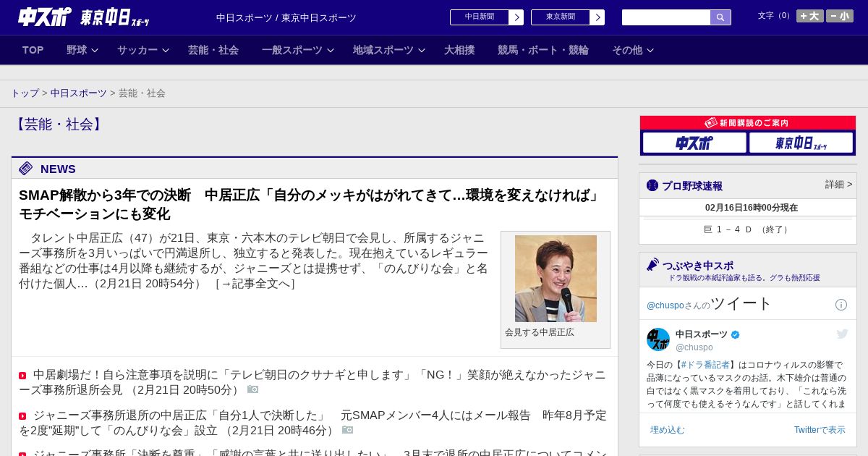Click the red bullet beside ジャニーズ事務所退所 article
Screen dimensions: 868x456
(22, 416)
